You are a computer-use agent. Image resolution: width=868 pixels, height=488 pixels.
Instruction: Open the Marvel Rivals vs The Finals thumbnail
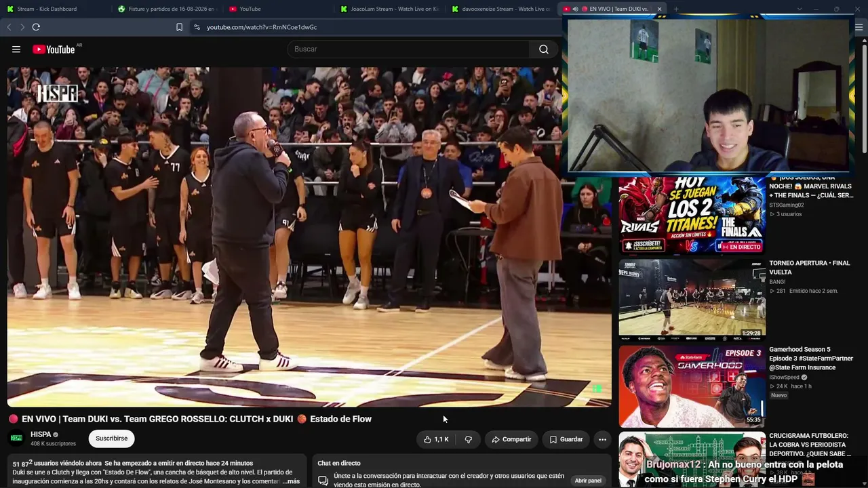point(692,215)
